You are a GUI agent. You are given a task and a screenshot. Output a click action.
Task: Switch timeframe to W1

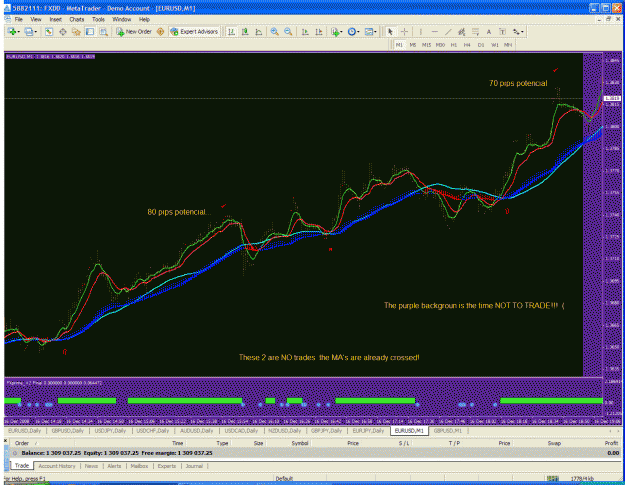[x=494, y=45]
